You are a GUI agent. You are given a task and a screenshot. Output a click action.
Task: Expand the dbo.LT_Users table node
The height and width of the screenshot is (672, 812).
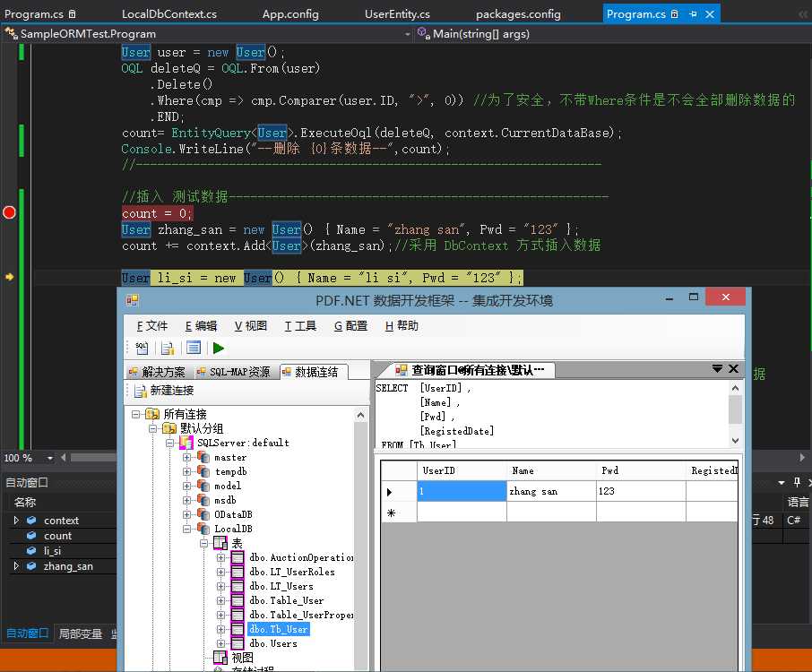point(221,587)
